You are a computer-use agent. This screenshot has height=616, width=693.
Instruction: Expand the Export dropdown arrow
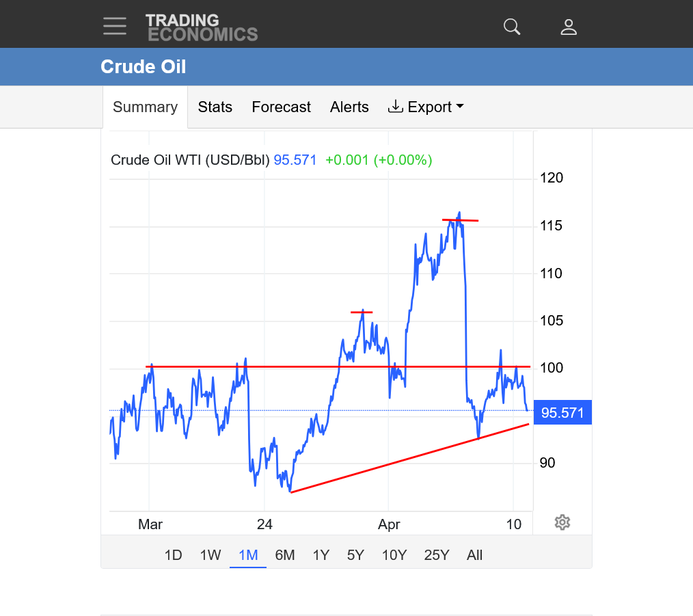(x=459, y=107)
